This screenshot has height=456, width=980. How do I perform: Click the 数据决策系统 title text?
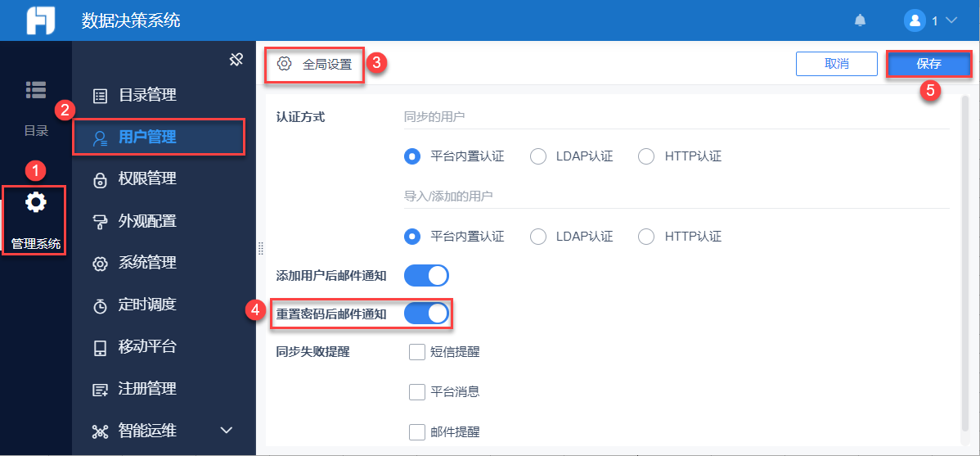[131, 20]
